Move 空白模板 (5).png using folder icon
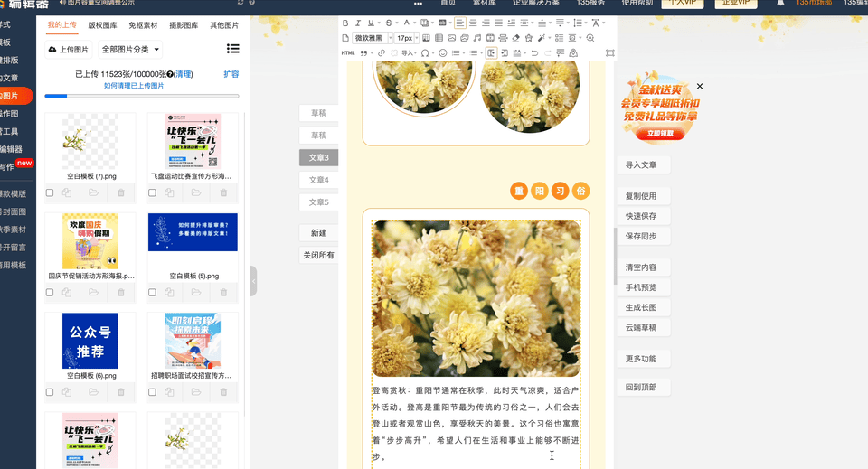This screenshot has width=868, height=469. tap(196, 292)
